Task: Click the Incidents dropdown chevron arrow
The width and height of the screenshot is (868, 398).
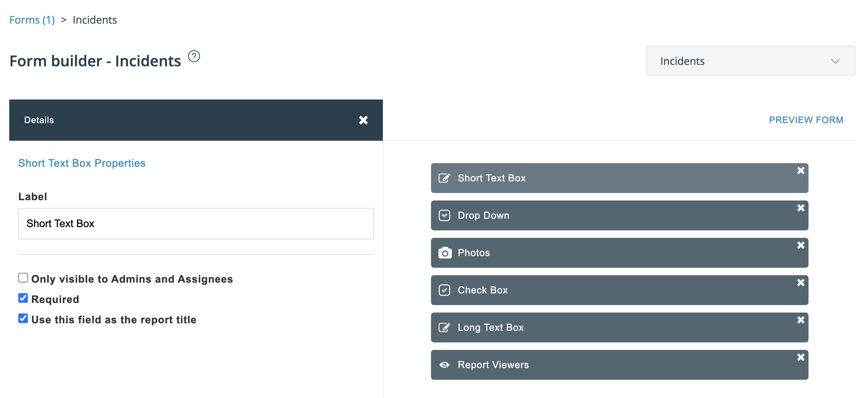Action: 835,61
